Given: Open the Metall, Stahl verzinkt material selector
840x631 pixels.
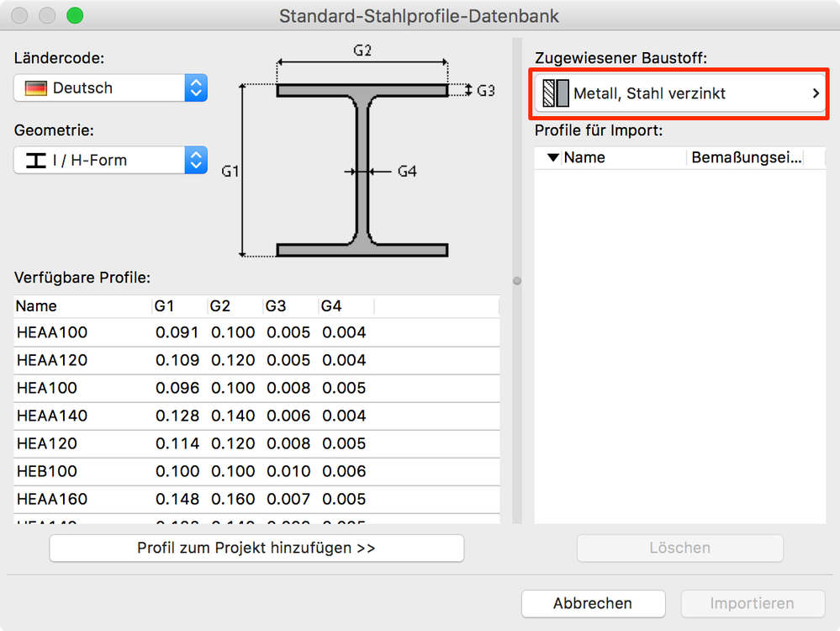Looking at the screenshot, I should 679,93.
